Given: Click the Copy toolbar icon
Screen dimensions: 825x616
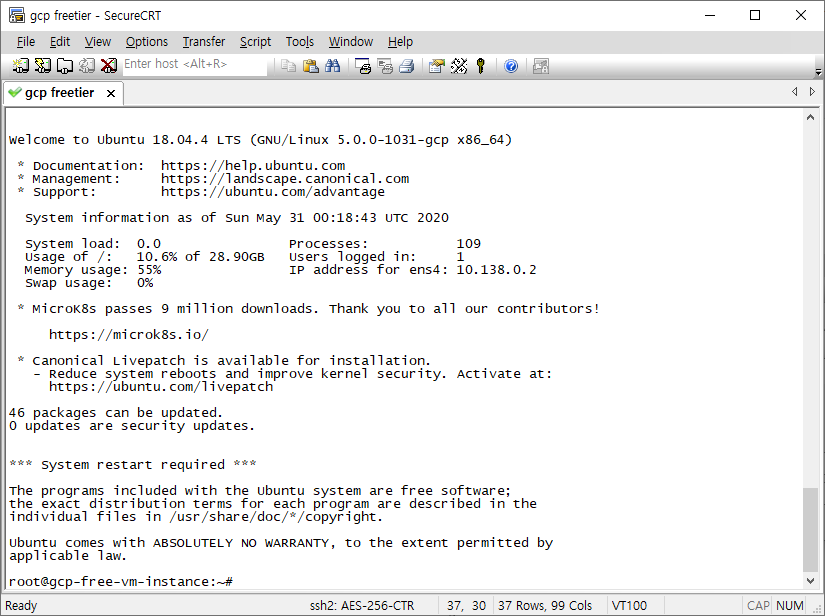Looking at the screenshot, I should tap(288, 66).
